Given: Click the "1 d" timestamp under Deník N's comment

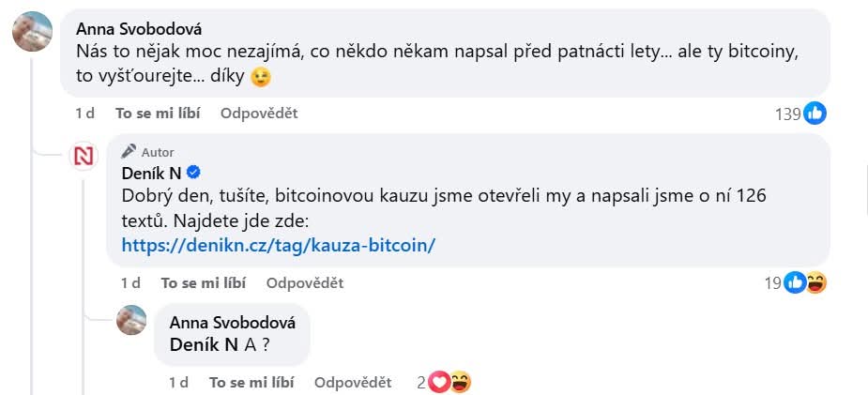Looking at the screenshot, I should point(130,282).
